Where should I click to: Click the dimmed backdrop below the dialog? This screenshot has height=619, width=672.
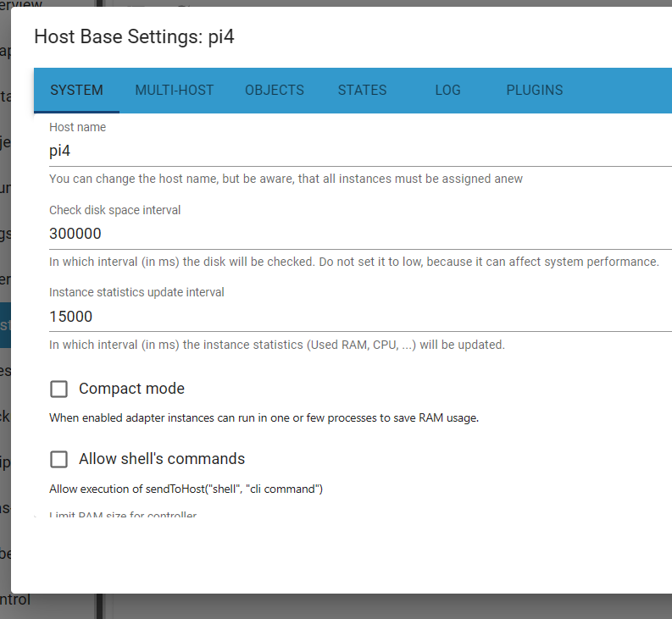[339, 606]
